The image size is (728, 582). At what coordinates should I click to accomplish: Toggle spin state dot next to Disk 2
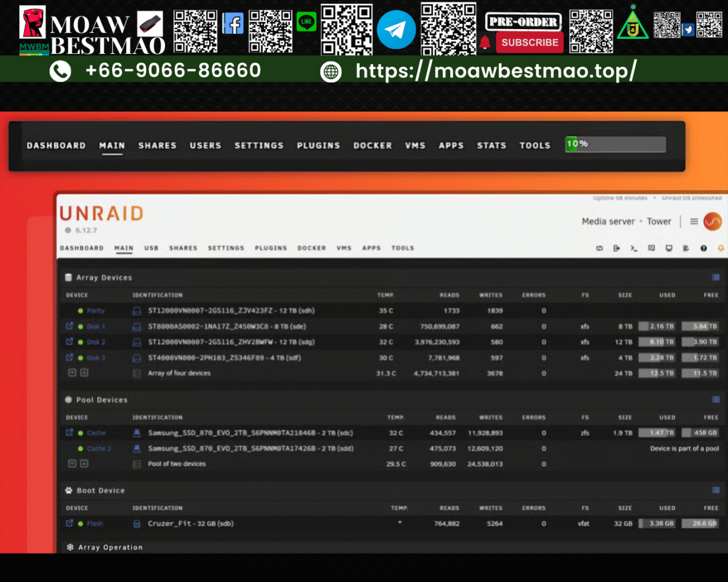point(81,342)
